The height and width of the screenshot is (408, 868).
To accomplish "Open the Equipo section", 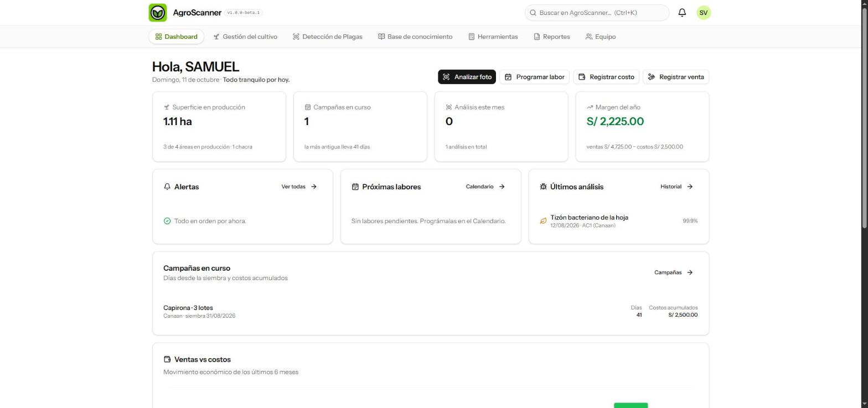I will (601, 37).
